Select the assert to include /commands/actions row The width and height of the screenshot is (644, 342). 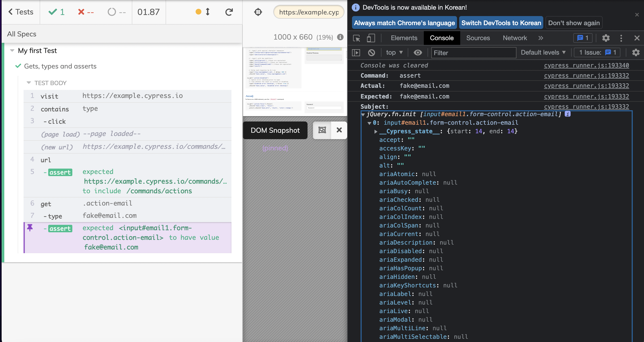128,181
